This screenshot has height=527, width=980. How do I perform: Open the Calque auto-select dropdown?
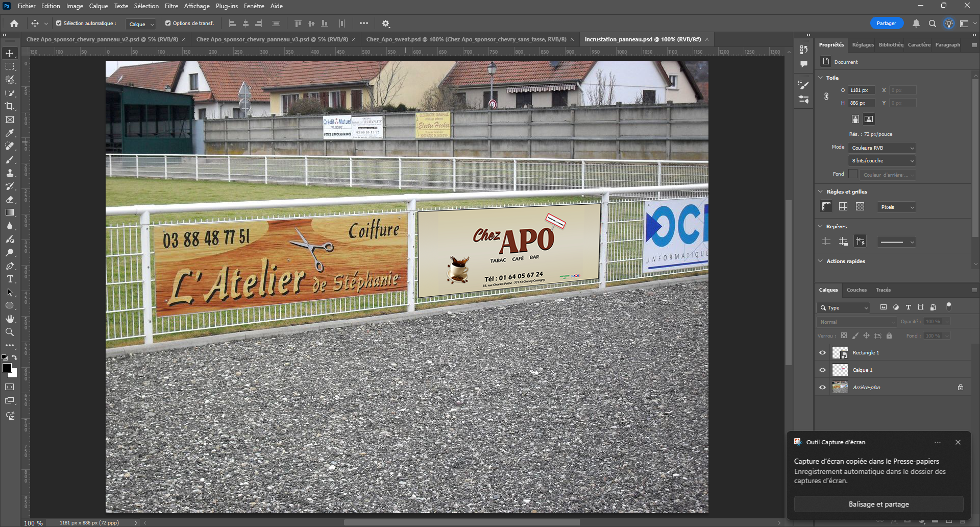click(x=141, y=24)
